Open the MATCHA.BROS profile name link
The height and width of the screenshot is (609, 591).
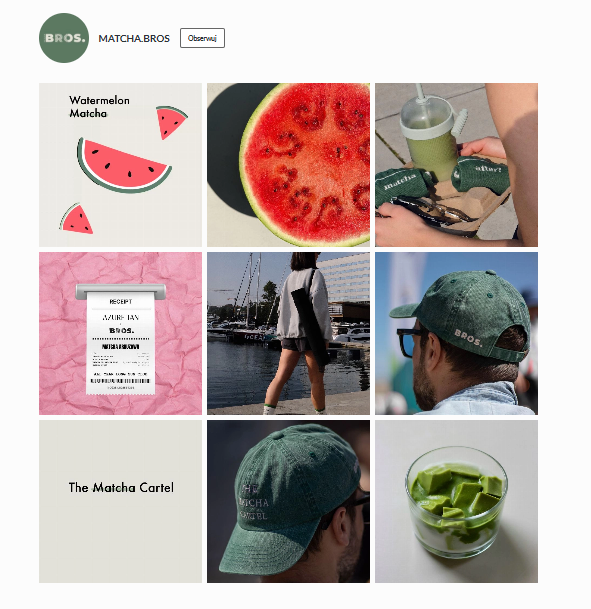click(x=134, y=38)
